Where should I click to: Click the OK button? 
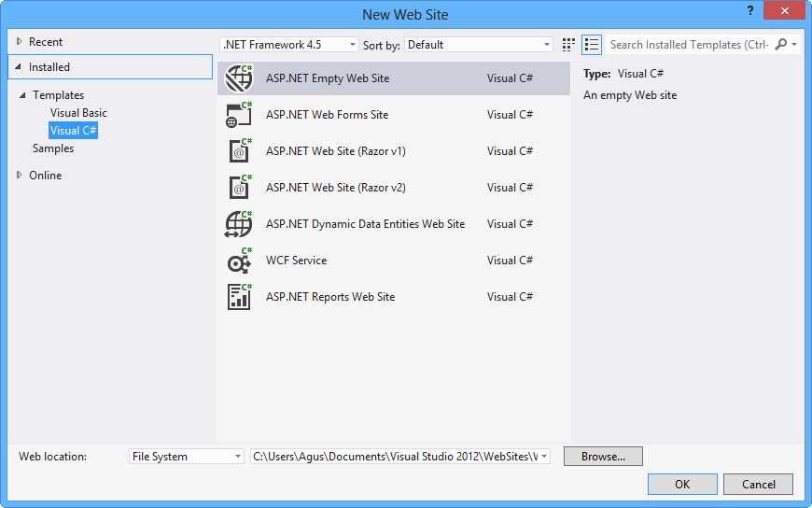(x=682, y=484)
